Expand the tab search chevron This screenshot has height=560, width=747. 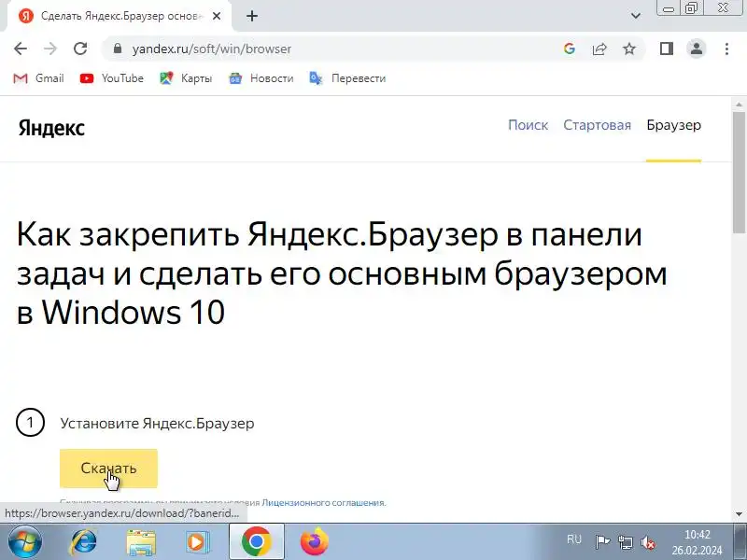tap(636, 16)
